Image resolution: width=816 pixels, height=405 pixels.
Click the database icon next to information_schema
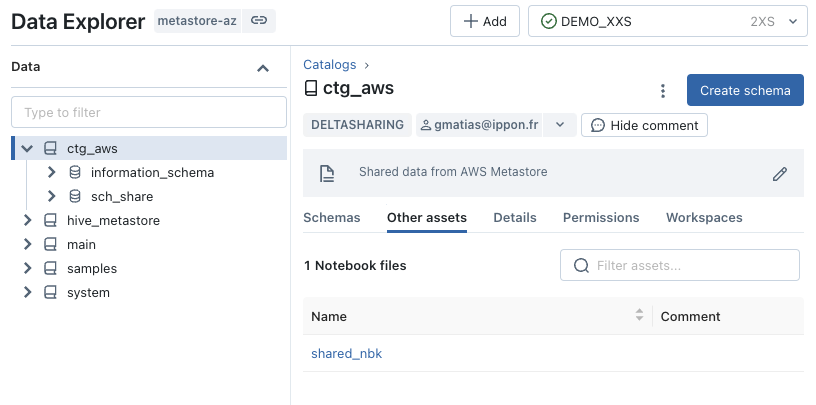coord(75,172)
